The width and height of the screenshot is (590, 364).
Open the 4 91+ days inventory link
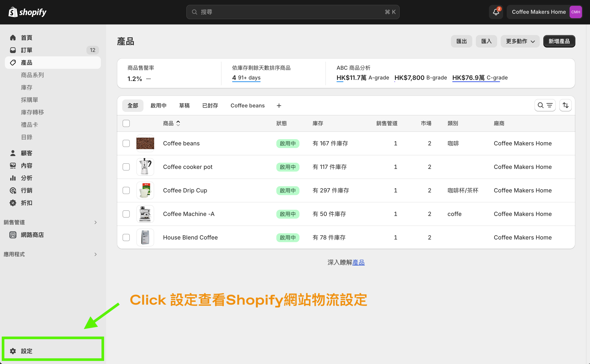(x=246, y=78)
